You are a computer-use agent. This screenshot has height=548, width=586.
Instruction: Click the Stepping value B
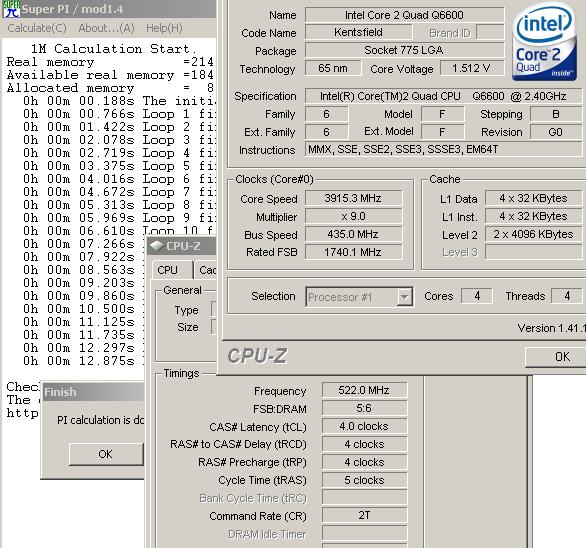click(556, 114)
